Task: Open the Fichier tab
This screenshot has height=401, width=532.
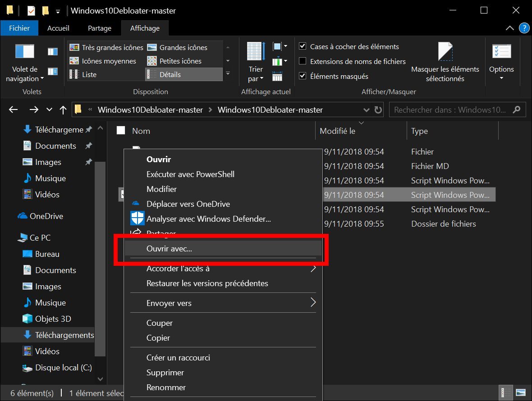Action: 19,28
